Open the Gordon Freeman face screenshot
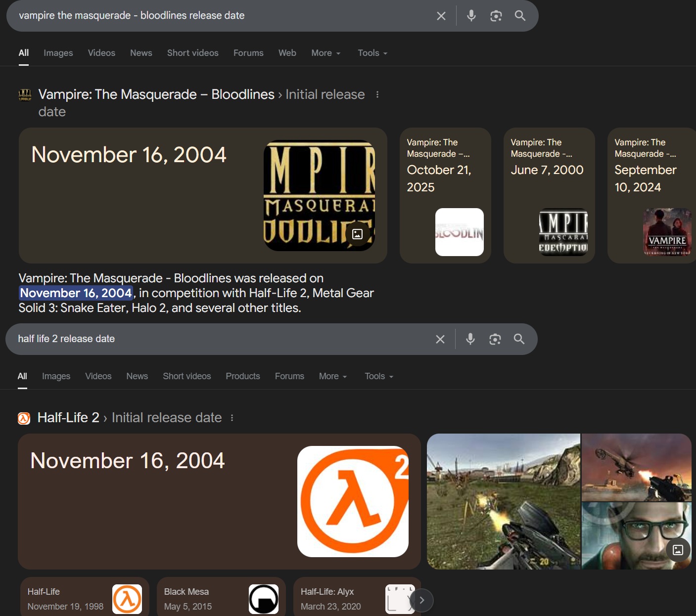Viewport: 696px width, 616px height. tap(637, 536)
